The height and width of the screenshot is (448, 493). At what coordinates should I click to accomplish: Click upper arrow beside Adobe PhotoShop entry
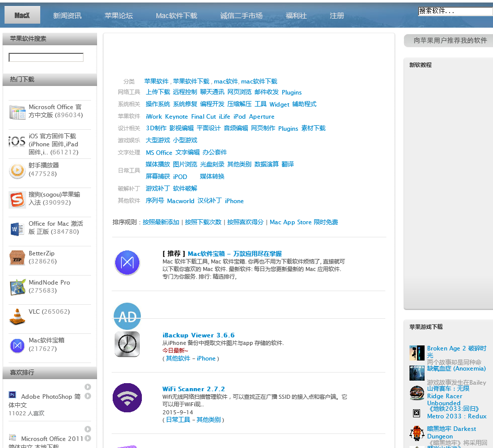tap(88, 387)
